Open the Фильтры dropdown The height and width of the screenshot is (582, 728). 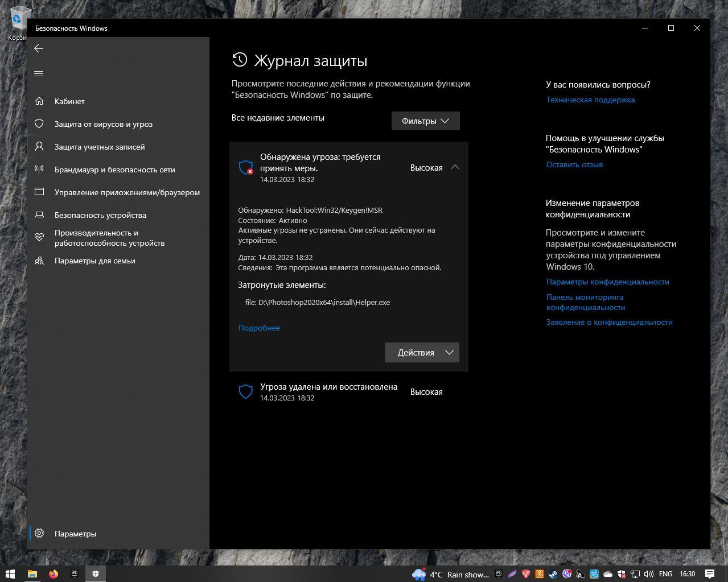[425, 121]
